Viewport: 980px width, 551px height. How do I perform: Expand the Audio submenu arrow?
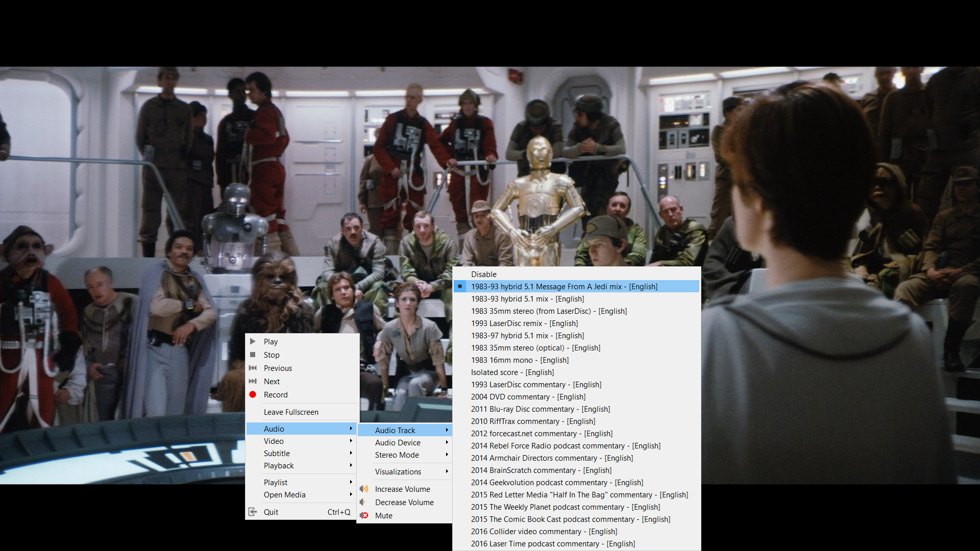click(351, 429)
